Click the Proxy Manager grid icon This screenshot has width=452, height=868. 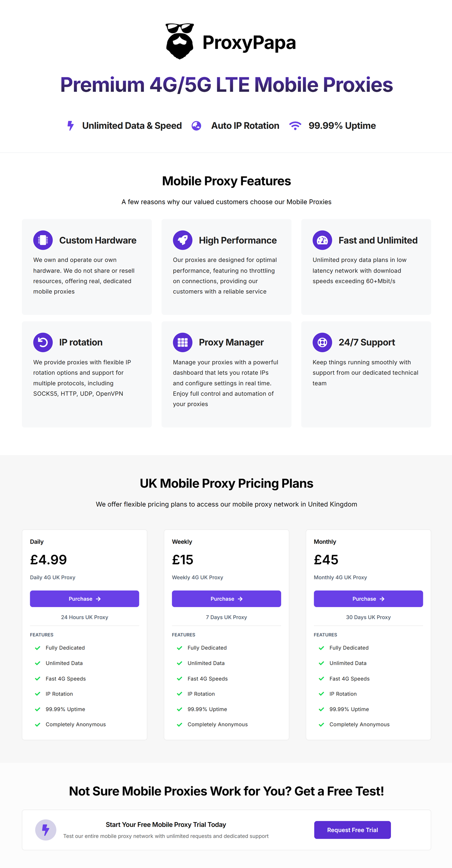(183, 343)
